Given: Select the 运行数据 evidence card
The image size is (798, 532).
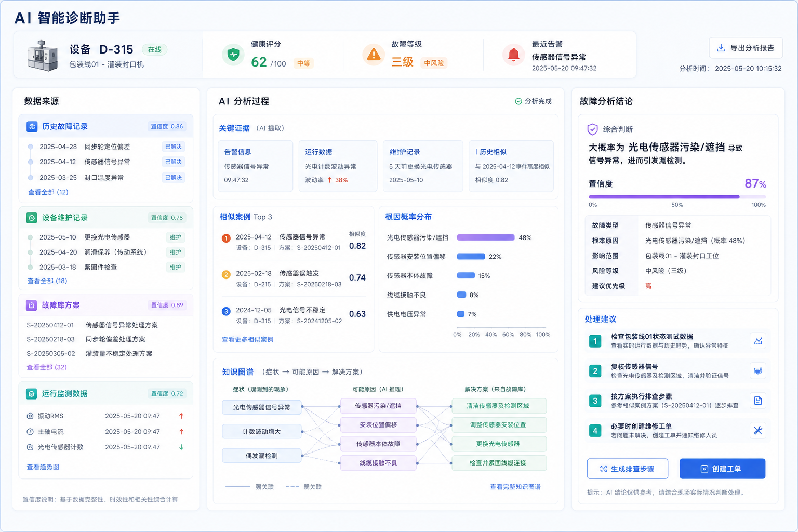Looking at the screenshot, I should 338,166.
